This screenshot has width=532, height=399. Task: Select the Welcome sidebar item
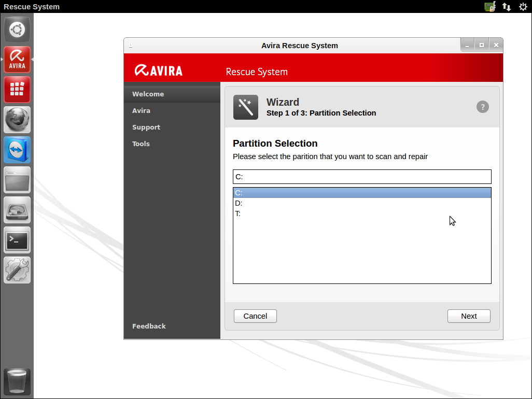point(172,94)
